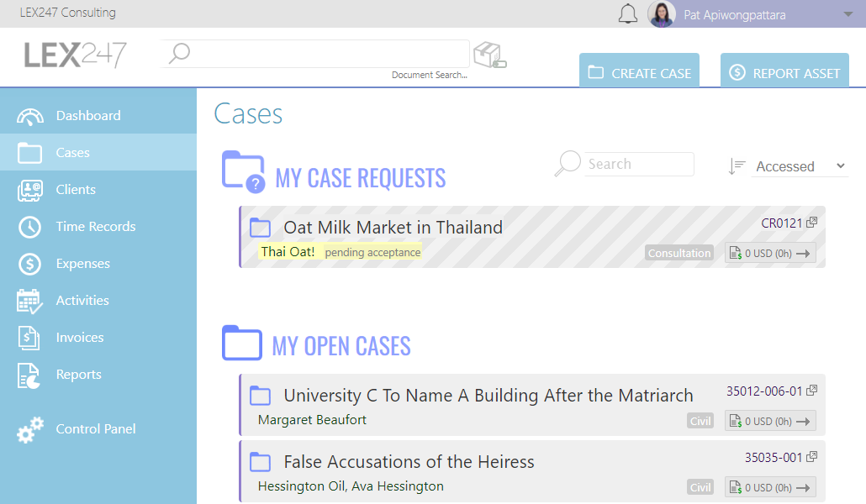This screenshot has height=504, width=866.
Task: Click the Thai Oat! client name
Action: coord(288,252)
